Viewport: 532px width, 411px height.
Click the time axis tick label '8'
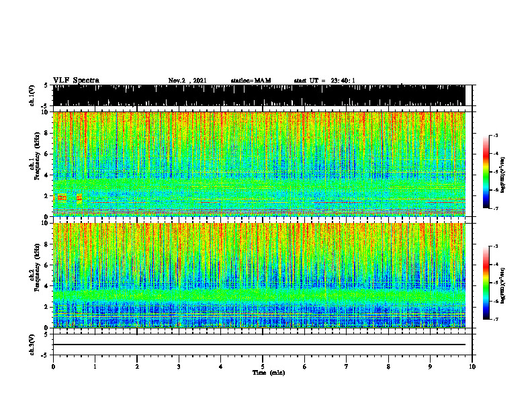coord(388,367)
